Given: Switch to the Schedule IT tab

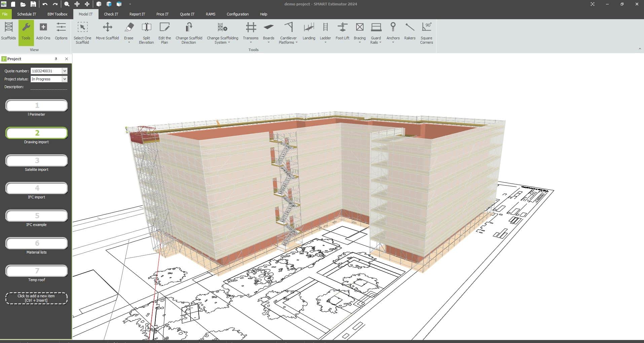Looking at the screenshot, I should (27, 14).
